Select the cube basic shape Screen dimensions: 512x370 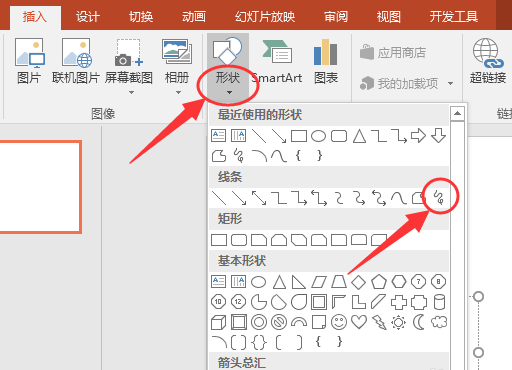(x=219, y=322)
